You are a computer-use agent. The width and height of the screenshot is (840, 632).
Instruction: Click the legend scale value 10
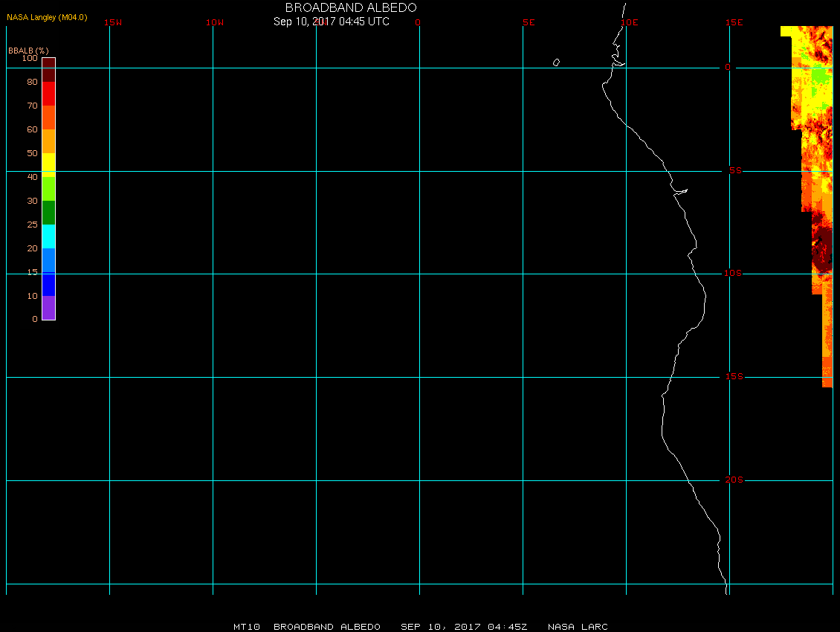33,296
